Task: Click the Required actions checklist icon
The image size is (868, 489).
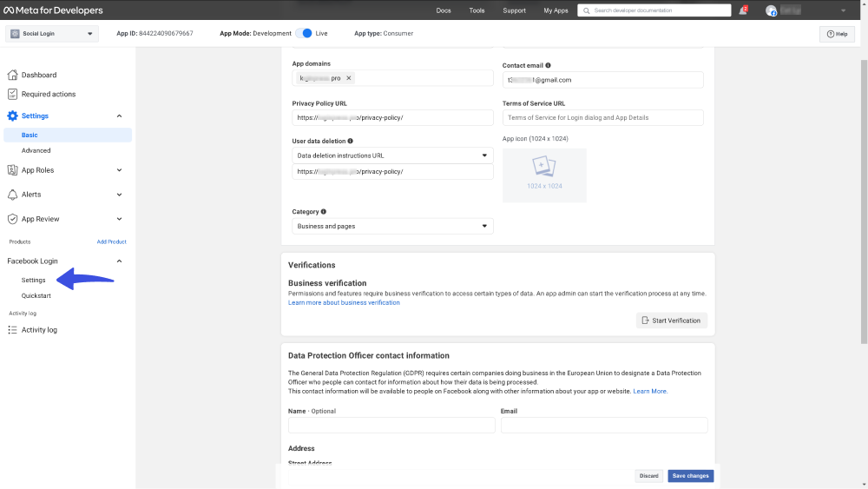Action: coord(12,94)
